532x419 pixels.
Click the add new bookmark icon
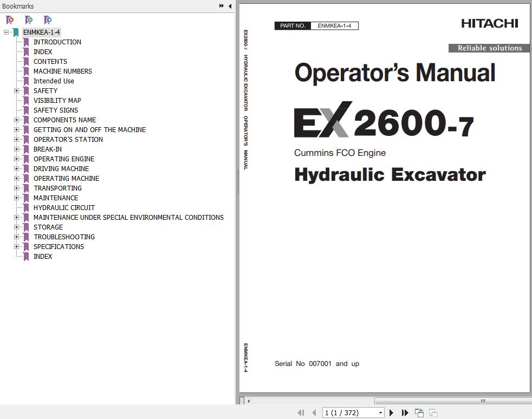pyautogui.click(x=29, y=20)
